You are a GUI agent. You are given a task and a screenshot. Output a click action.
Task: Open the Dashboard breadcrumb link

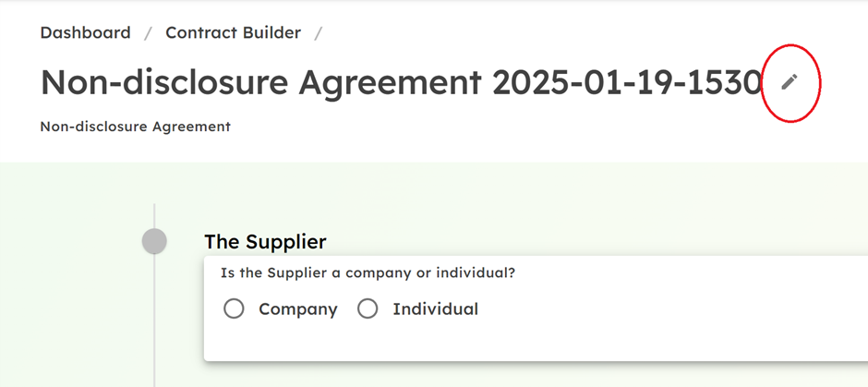point(85,32)
